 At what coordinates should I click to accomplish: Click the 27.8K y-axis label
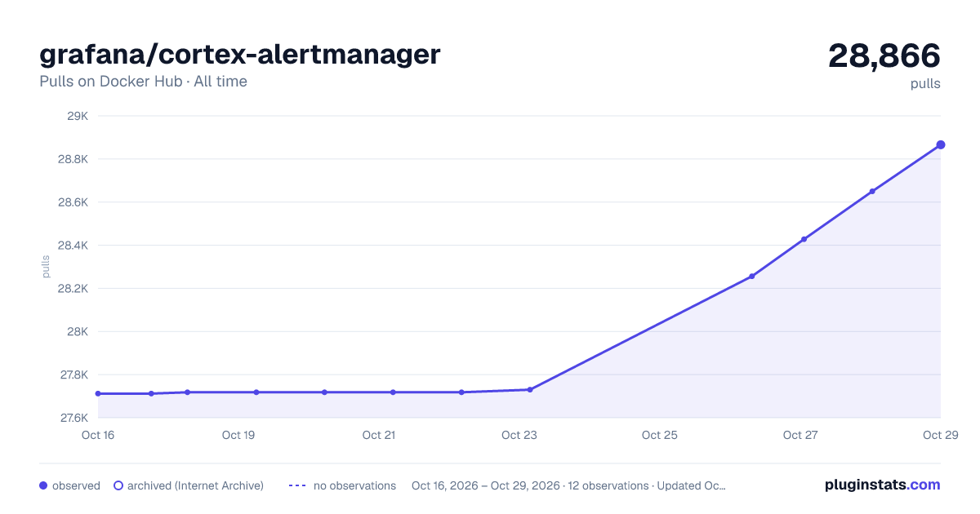73,375
